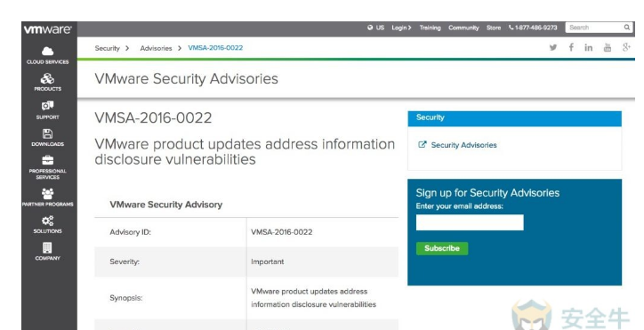
Task: Share via the Twitter icon
Action: point(553,48)
